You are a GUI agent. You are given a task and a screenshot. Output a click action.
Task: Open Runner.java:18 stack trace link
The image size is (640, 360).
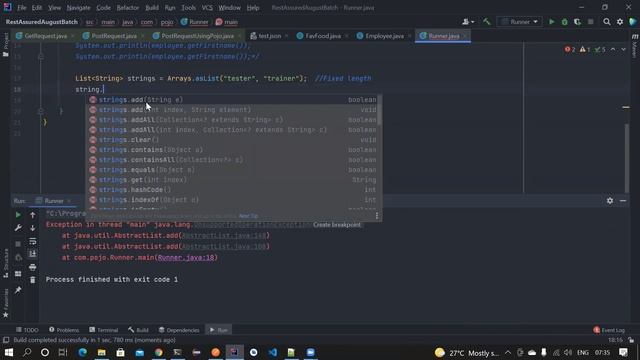click(186, 258)
